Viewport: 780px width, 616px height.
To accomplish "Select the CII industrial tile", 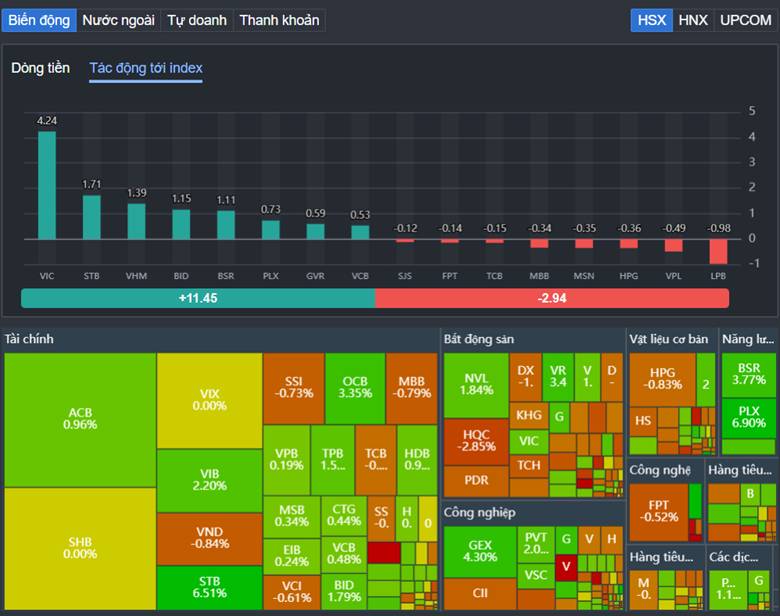I will click(480, 594).
